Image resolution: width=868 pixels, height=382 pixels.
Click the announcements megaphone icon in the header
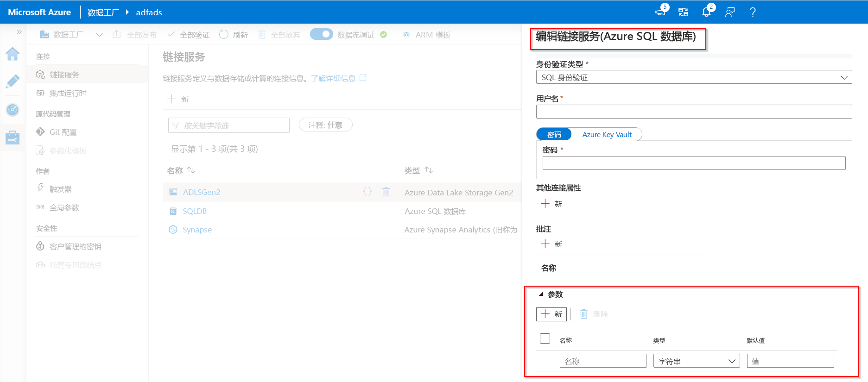coord(661,12)
